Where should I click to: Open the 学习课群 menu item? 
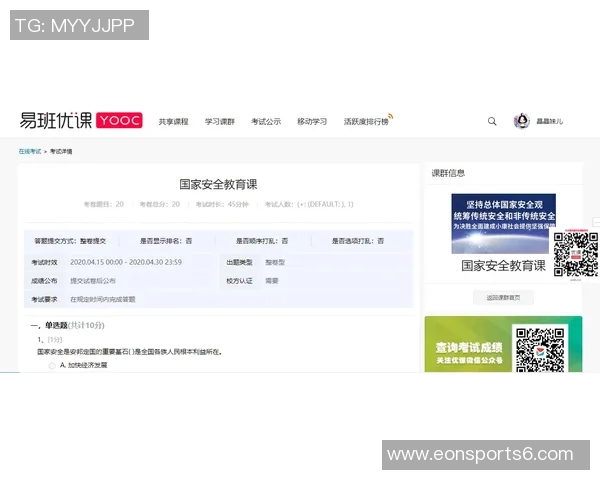[x=220, y=122]
